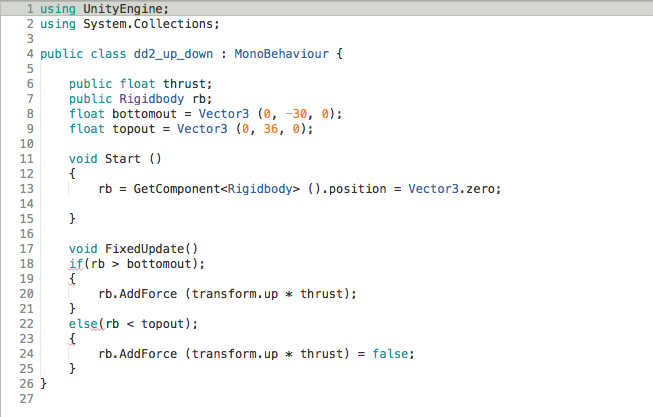Click the closing brace on line 26
The width and height of the screenshot is (653, 417).
point(43,383)
